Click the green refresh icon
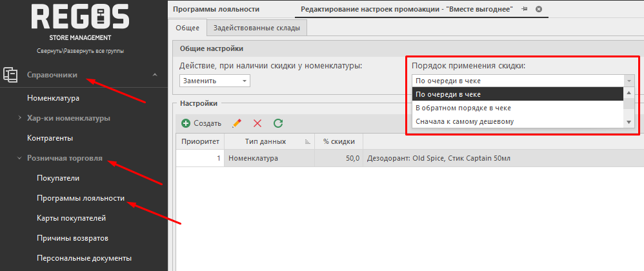 [278, 123]
